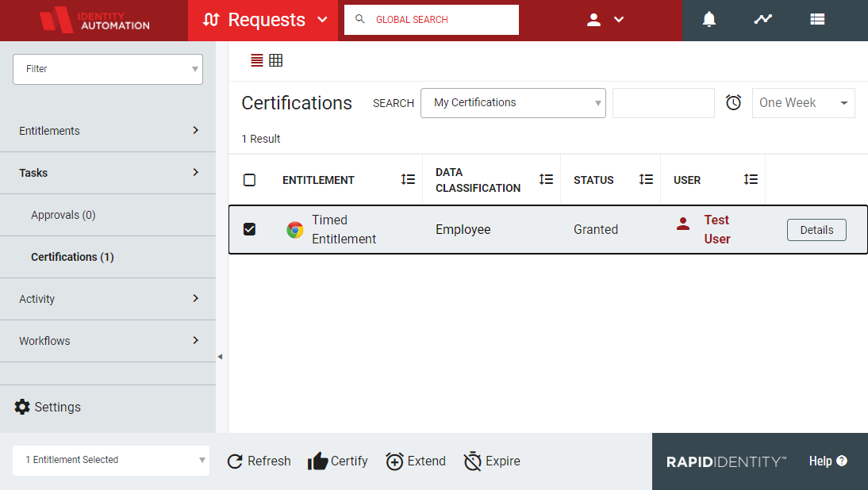
Task: Open the list view icon in header
Action: pyautogui.click(x=817, y=19)
